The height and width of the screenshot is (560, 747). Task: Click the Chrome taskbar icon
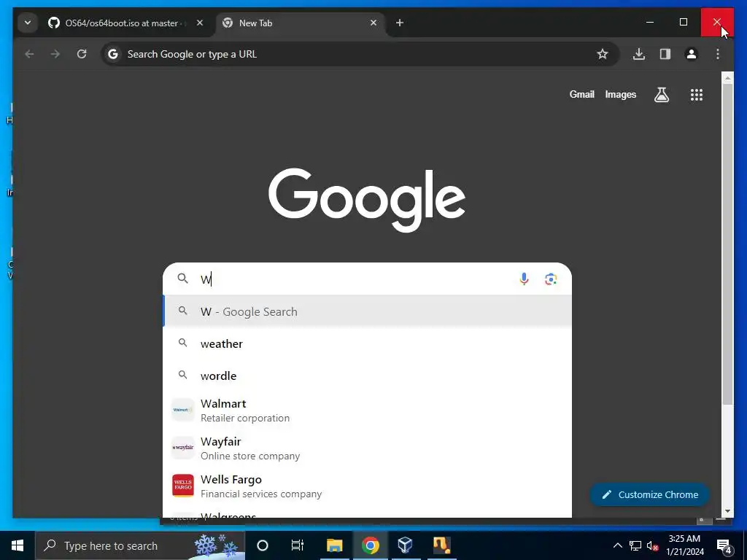tap(370, 545)
